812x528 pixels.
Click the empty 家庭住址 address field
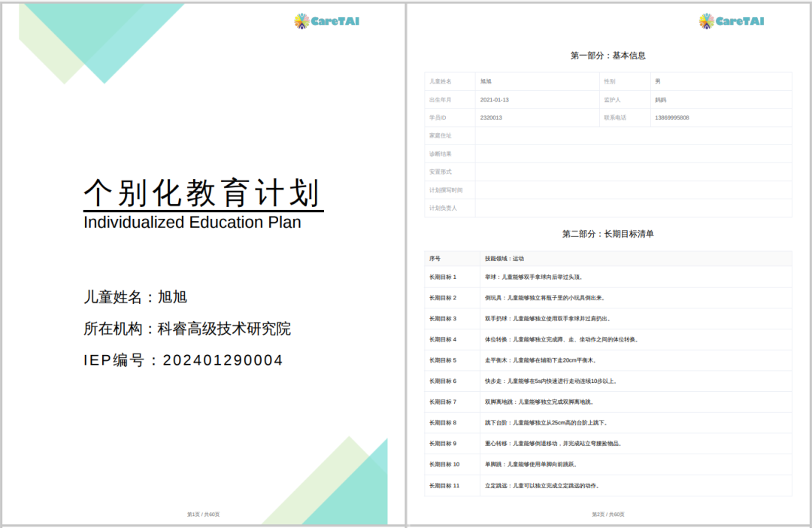coord(633,135)
